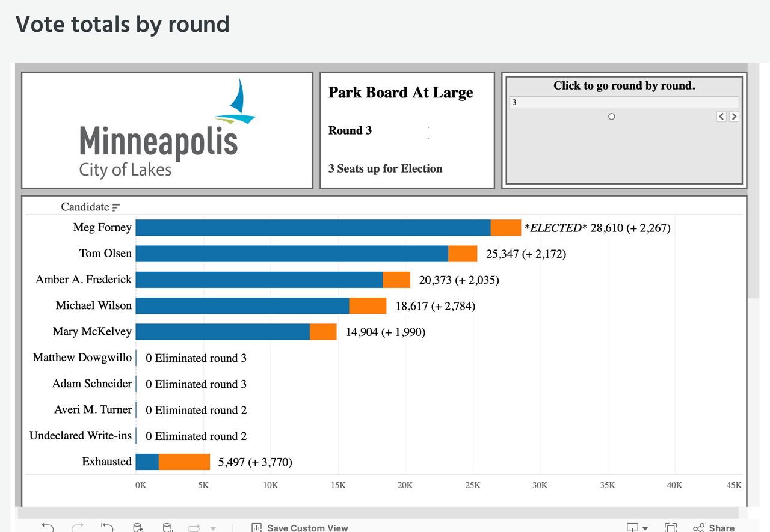This screenshot has width=770, height=532.
Task: Click the Park Board At Large title
Action: (x=401, y=93)
